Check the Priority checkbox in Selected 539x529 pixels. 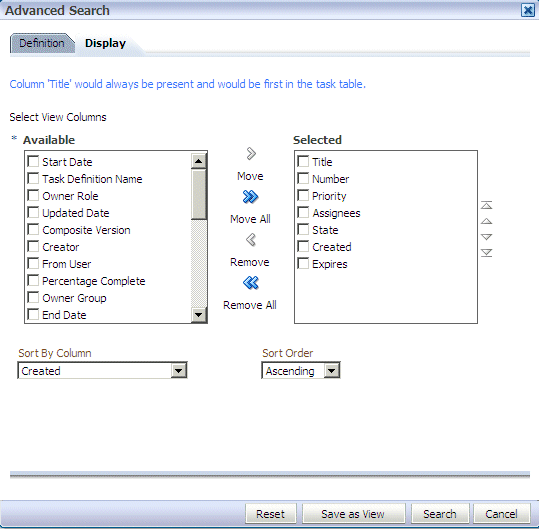pos(303,196)
